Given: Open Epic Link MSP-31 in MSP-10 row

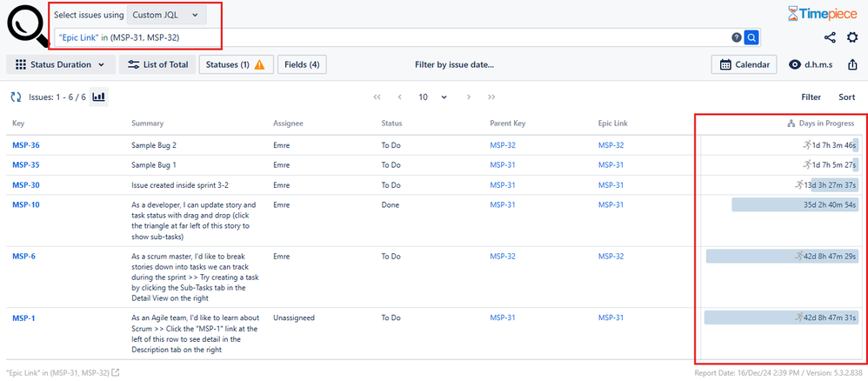Looking at the screenshot, I should (x=611, y=205).
